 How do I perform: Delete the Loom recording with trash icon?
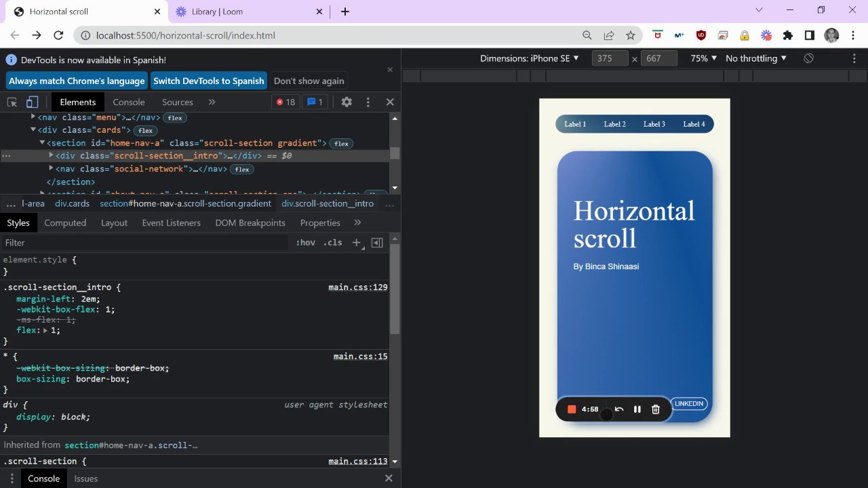pyautogui.click(x=656, y=409)
